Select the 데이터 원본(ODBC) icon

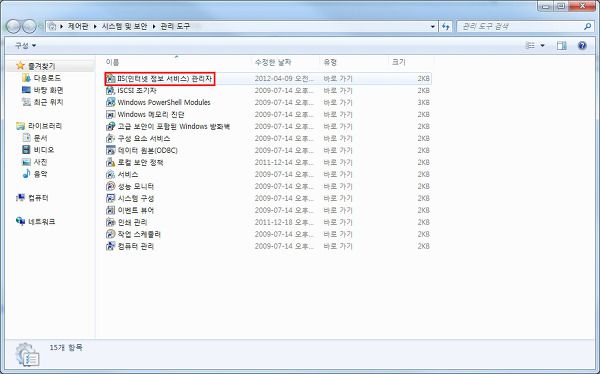tap(111, 150)
